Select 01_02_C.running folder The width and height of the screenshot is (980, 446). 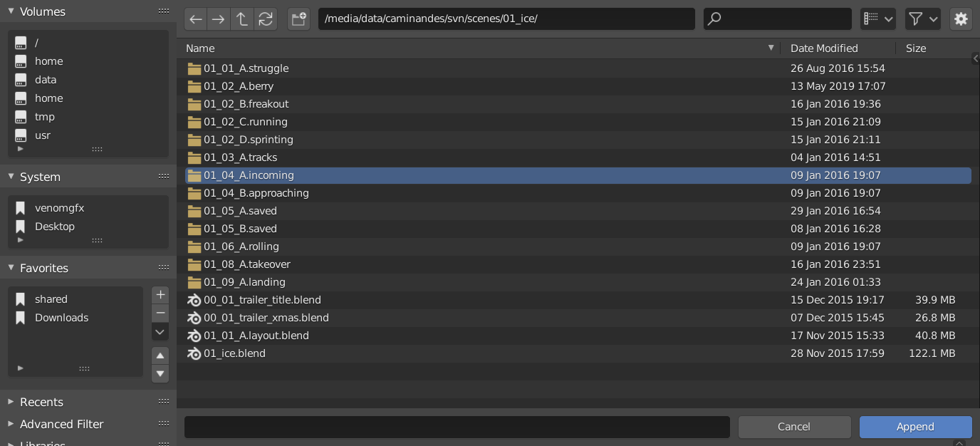click(578, 122)
